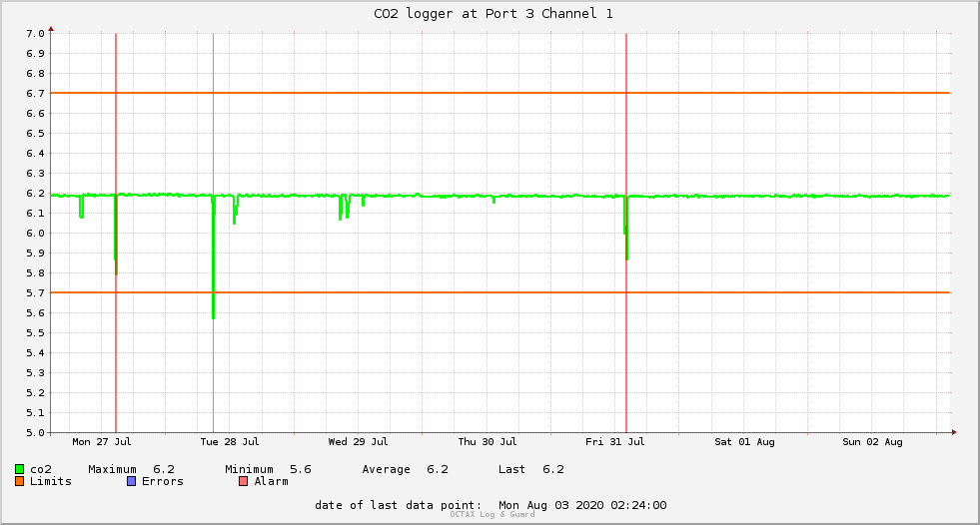This screenshot has width=980, height=525.
Task: Click 'Last 6.2' statistic
Action: pos(531,469)
